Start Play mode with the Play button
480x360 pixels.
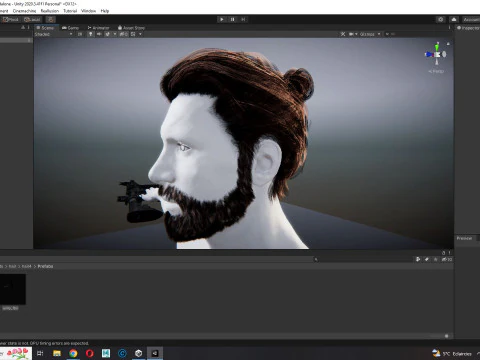(x=222, y=19)
